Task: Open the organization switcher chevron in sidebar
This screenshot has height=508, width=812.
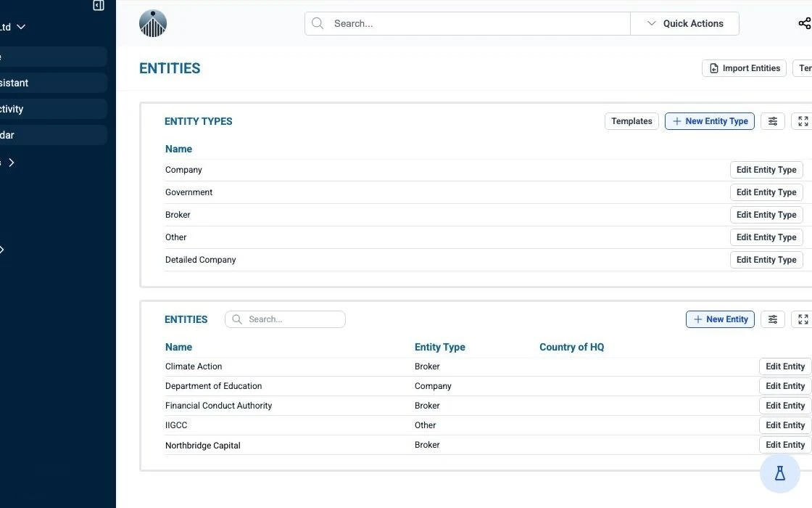Action: click(x=21, y=27)
